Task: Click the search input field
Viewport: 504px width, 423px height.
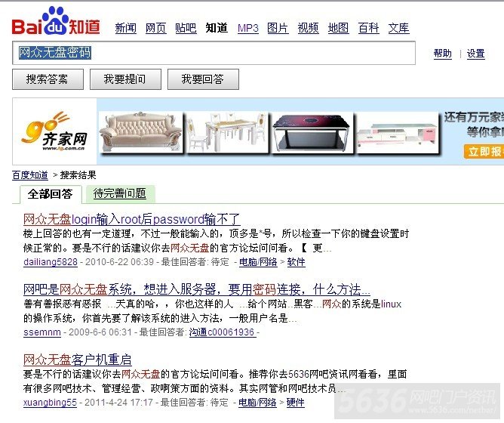Action: pos(214,53)
